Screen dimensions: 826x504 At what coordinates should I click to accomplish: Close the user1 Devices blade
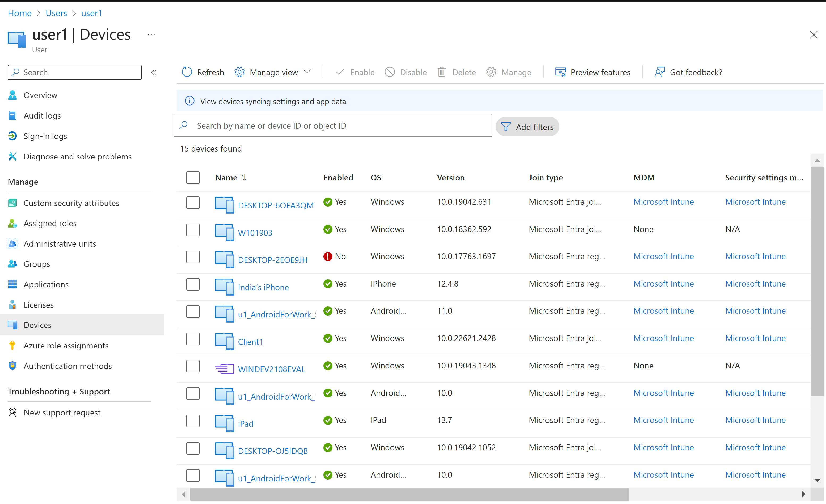[814, 35]
